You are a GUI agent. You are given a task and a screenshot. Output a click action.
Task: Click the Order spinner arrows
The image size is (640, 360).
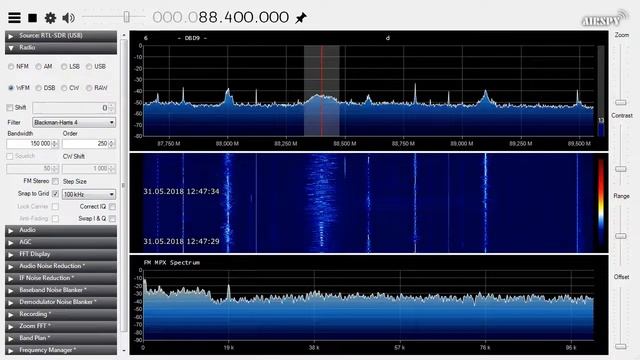click(112, 144)
